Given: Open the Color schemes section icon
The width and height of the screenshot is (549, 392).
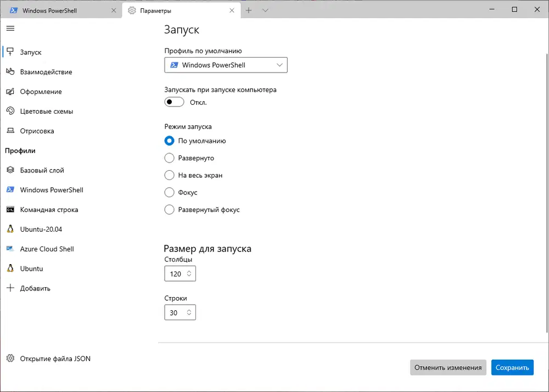Looking at the screenshot, I should (10, 111).
